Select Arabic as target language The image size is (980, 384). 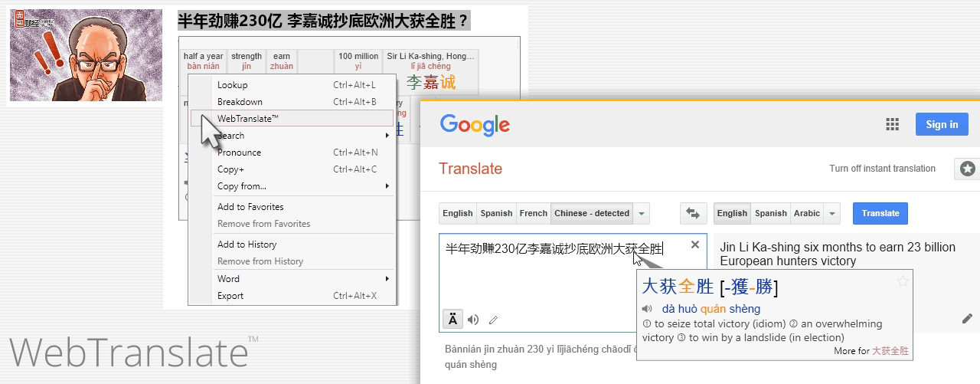[807, 213]
